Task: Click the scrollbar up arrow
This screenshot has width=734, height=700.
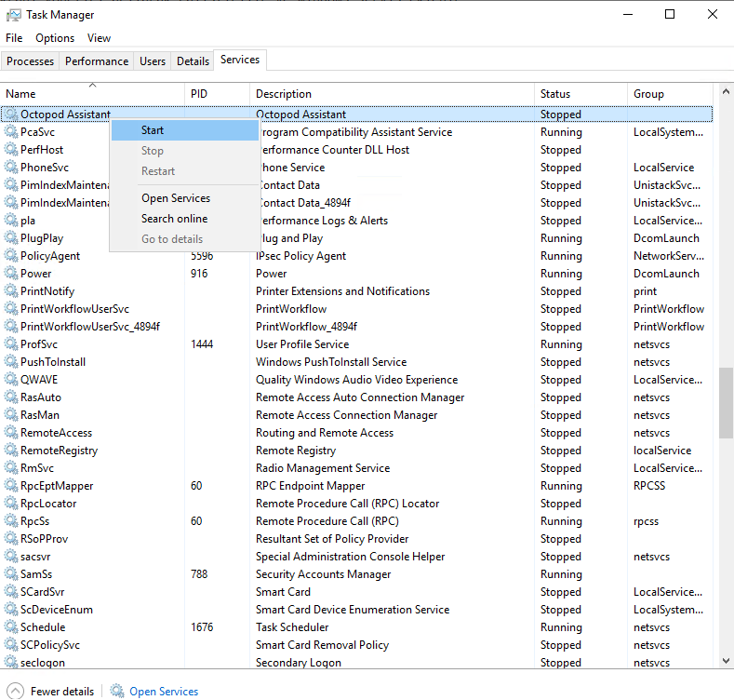Action: (726, 92)
